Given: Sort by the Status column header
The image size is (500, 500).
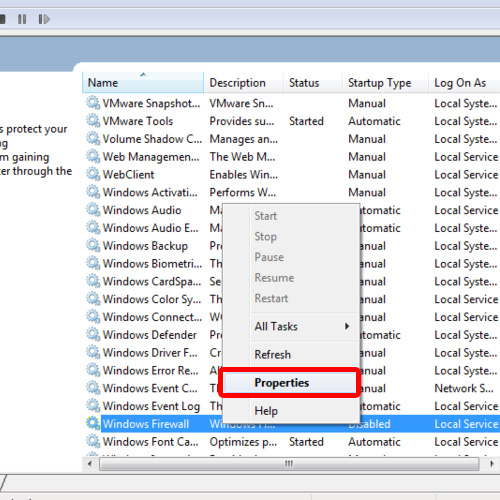Looking at the screenshot, I should pos(313,82).
